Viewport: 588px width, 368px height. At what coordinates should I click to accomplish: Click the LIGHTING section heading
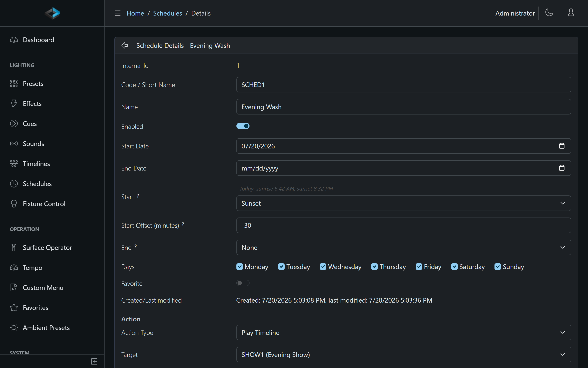(22, 65)
